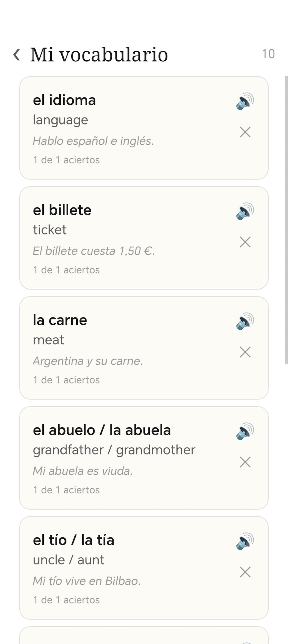Click the word count number 10
The width and height of the screenshot is (288, 644).
pos(268,54)
